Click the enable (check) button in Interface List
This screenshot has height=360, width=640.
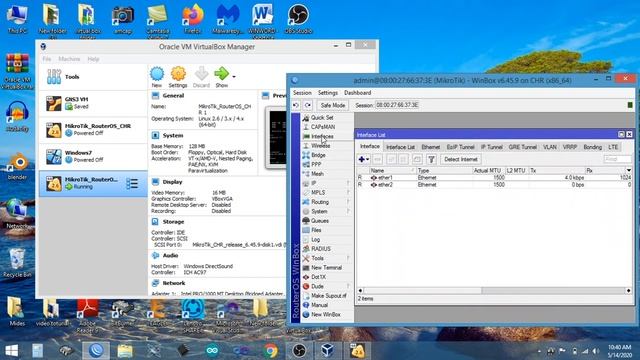point(391,159)
